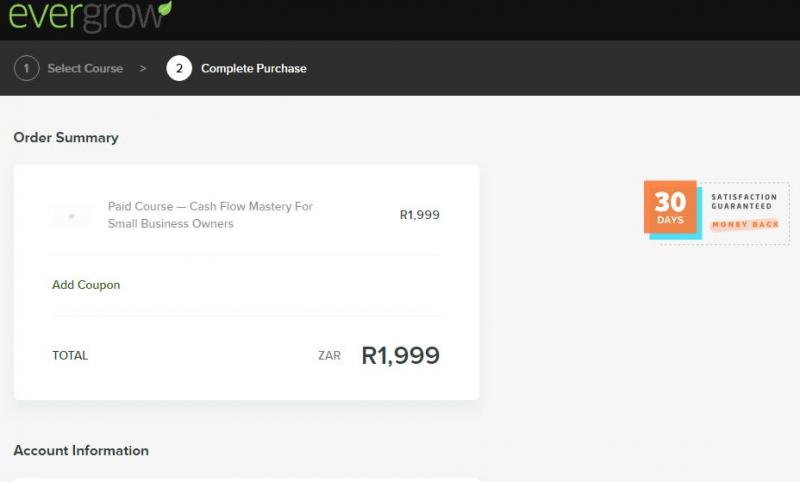
Task: Click the TOTAL label
Action: point(70,356)
